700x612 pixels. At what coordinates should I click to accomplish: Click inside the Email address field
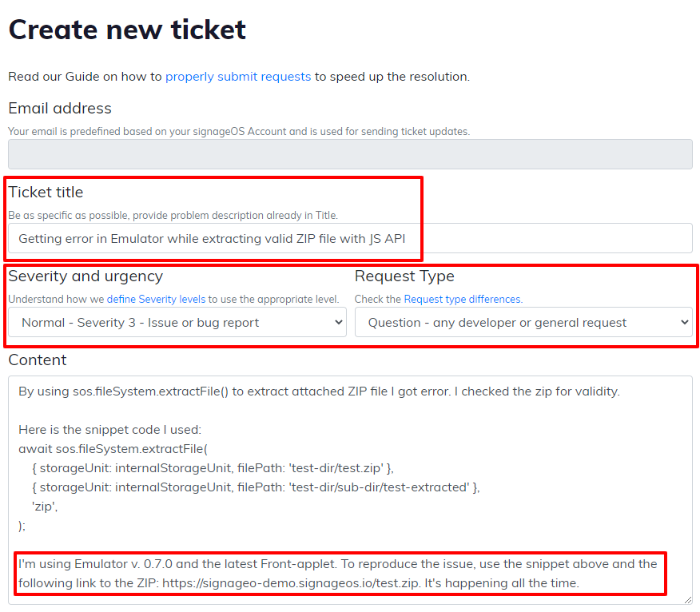pos(350,153)
